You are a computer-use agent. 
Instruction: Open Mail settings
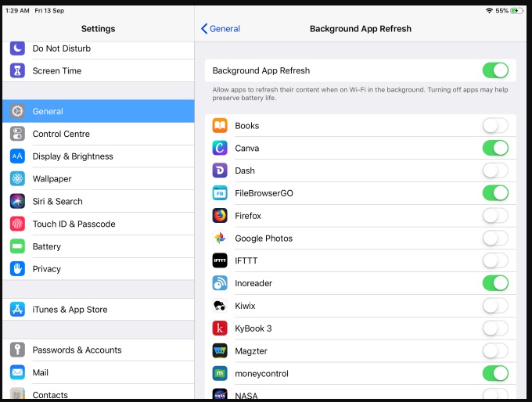[x=99, y=372]
